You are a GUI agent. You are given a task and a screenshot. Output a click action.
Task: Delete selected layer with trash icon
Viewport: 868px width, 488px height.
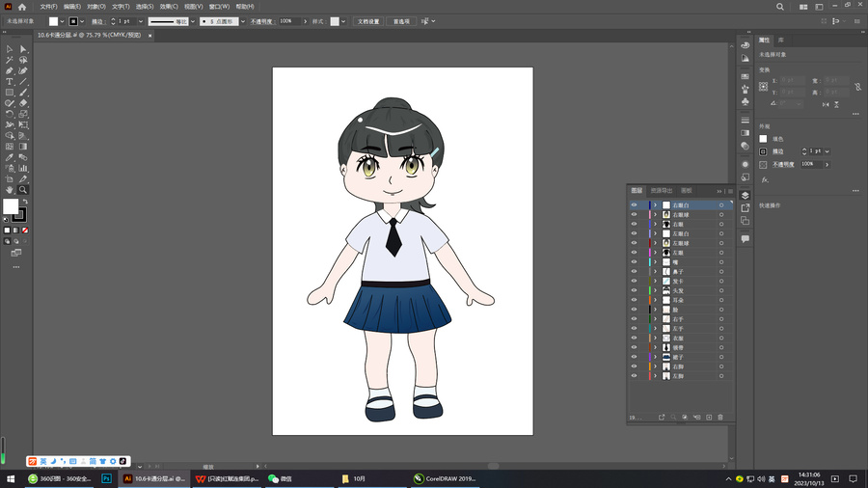pos(720,418)
